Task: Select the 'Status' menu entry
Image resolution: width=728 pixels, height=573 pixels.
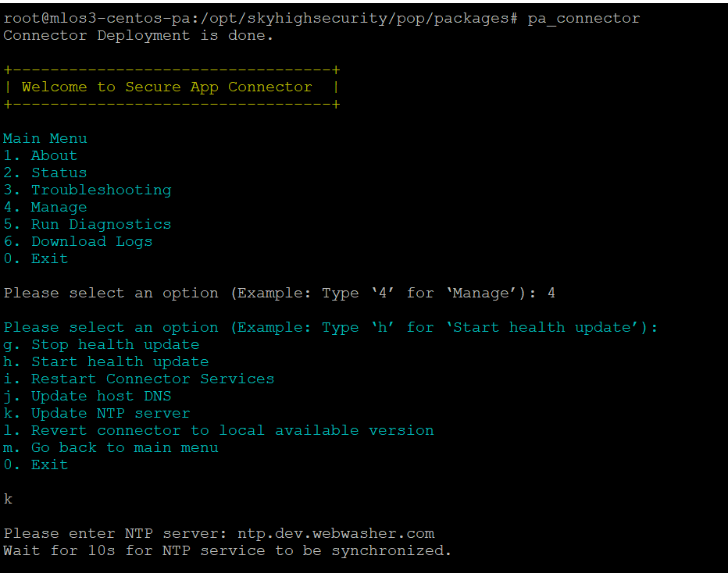Action: coord(45,173)
